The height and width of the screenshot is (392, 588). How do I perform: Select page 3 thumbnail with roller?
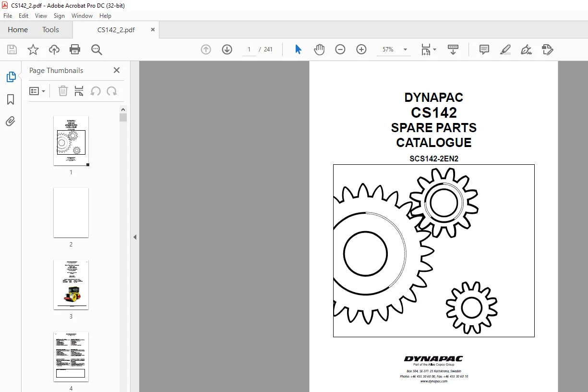click(x=71, y=284)
